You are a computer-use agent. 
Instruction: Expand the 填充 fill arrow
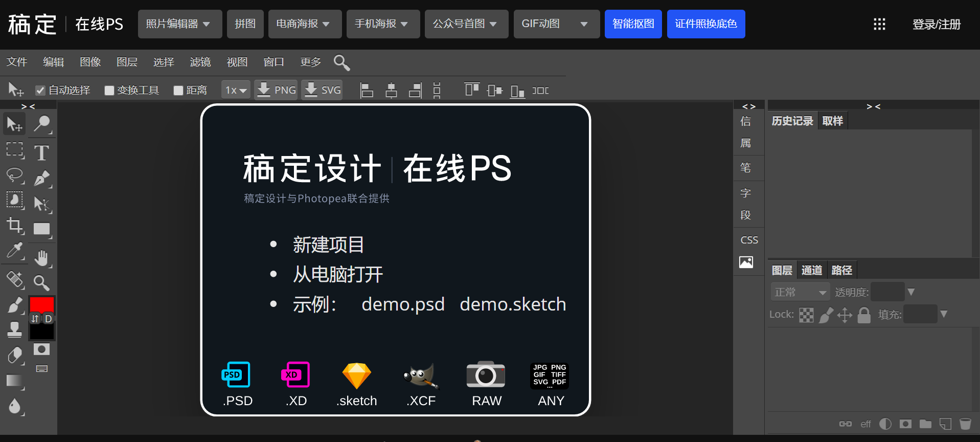pos(944,314)
